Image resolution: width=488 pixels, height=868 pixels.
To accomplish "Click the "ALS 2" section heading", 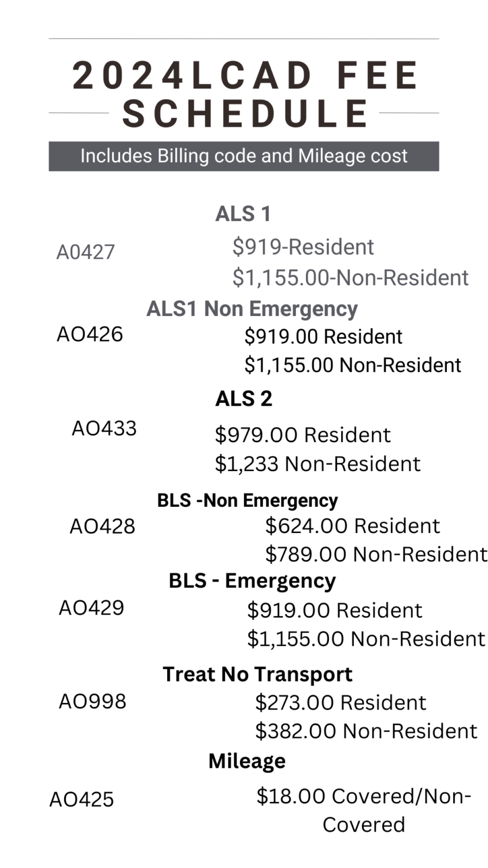I will 243,399.
